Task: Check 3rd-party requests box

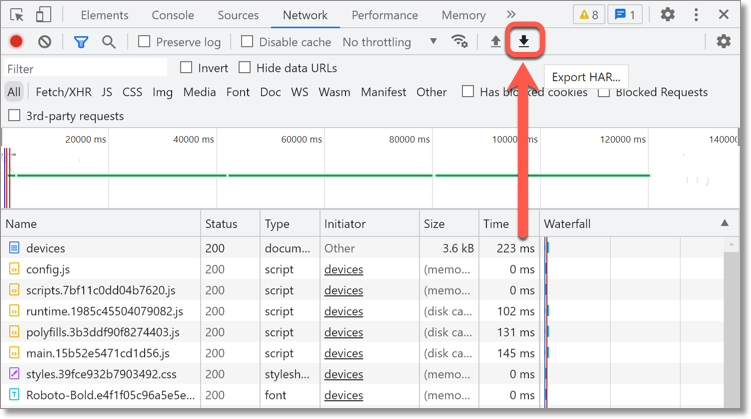Action: point(14,115)
